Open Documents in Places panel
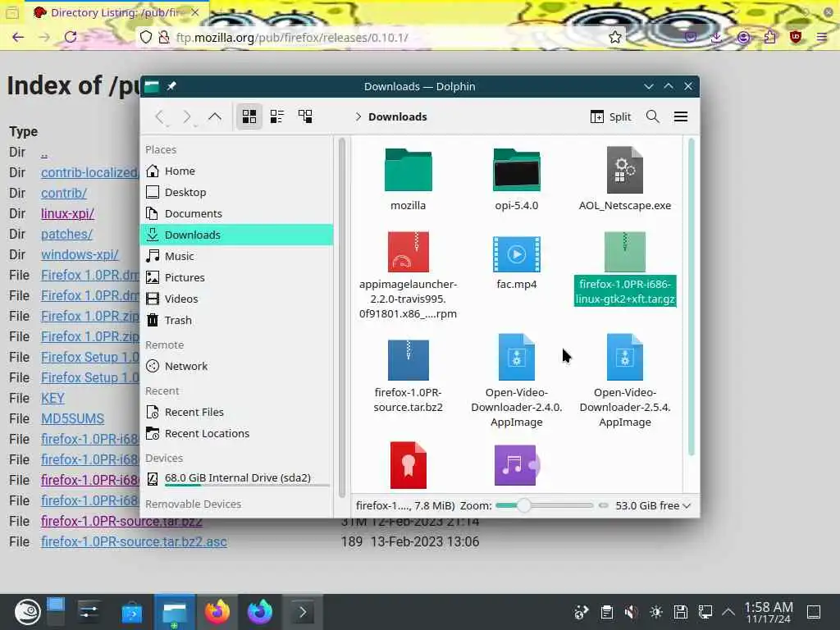 (x=237, y=214)
